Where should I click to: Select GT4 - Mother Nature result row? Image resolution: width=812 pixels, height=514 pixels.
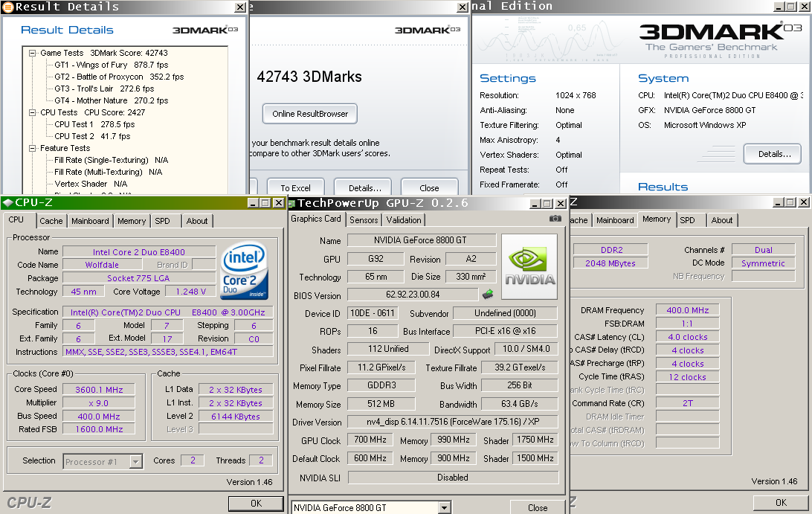[x=112, y=100]
